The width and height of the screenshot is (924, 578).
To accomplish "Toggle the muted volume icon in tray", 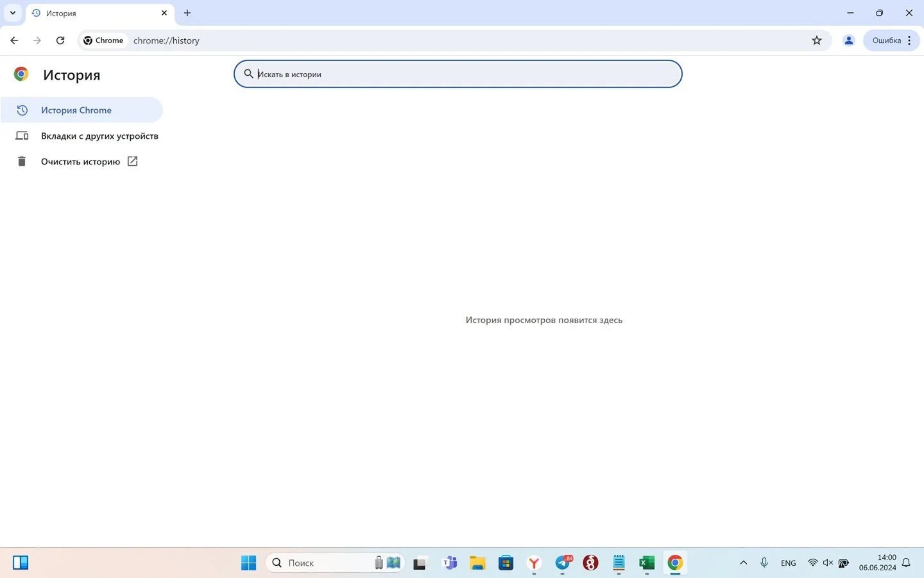I will (828, 563).
